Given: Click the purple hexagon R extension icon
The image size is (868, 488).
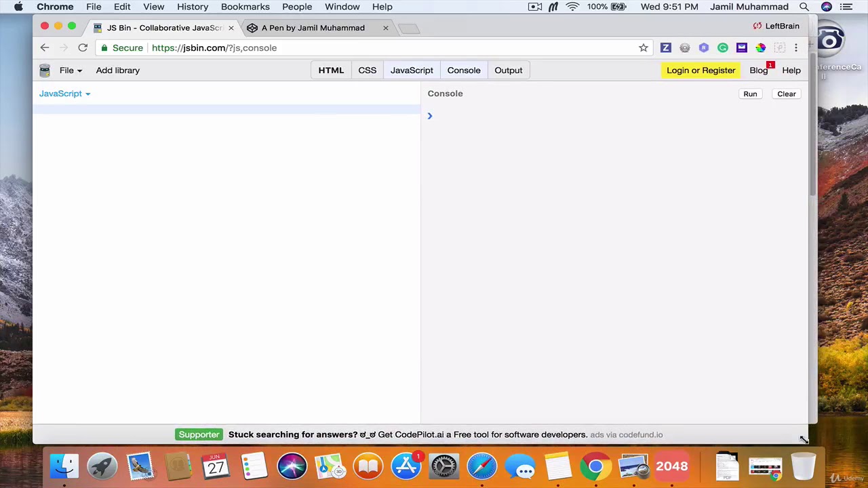Looking at the screenshot, I should [704, 47].
